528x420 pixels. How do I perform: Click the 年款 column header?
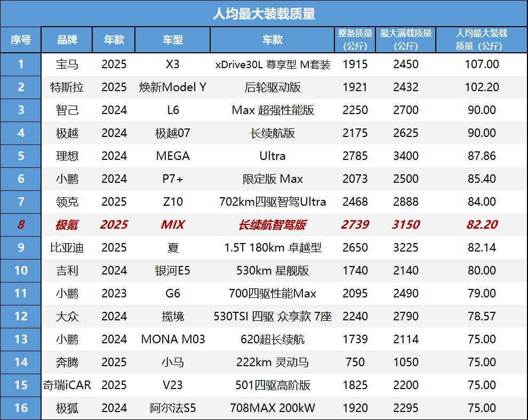point(114,40)
